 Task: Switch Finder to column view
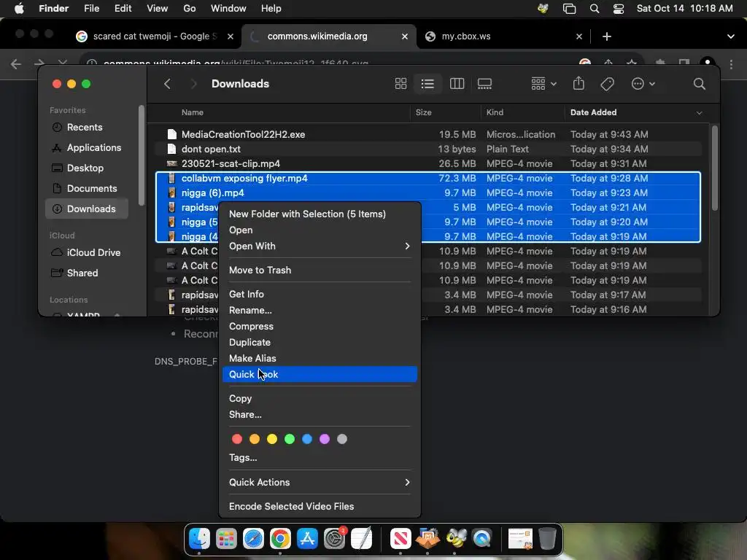point(457,84)
